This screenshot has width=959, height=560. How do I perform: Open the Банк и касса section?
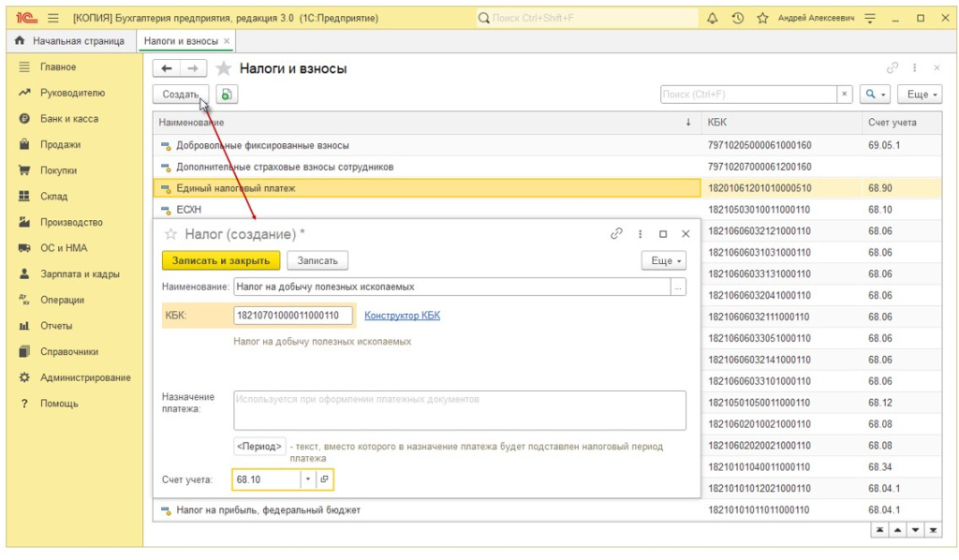[x=68, y=119]
